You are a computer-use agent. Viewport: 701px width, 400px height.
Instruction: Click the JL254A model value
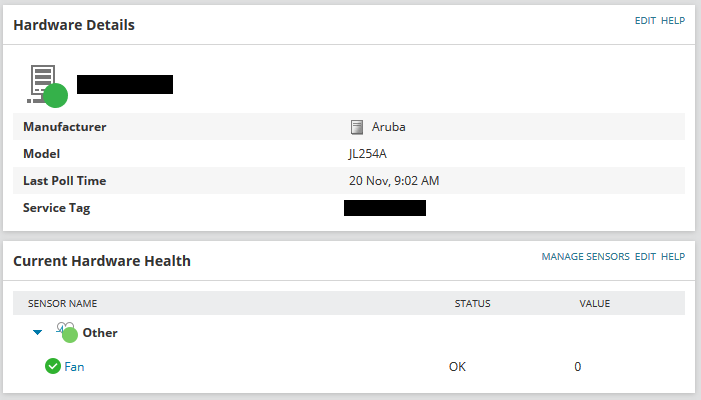click(x=368, y=154)
